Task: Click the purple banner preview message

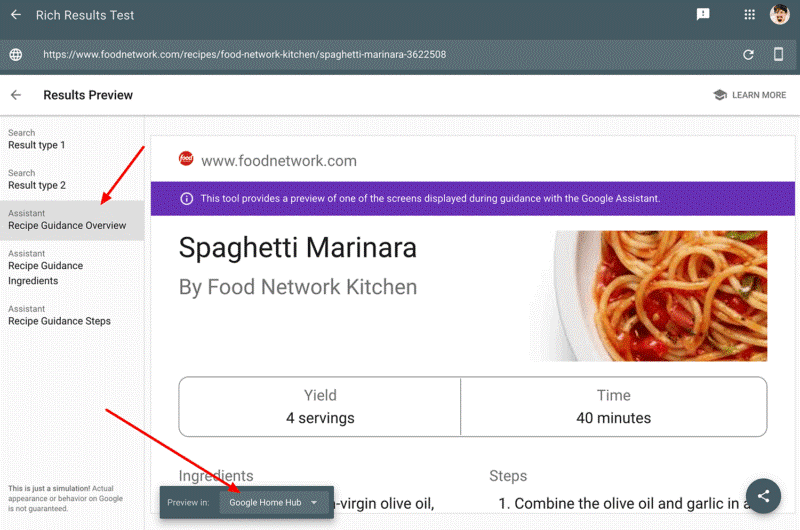Action: [430, 198]
